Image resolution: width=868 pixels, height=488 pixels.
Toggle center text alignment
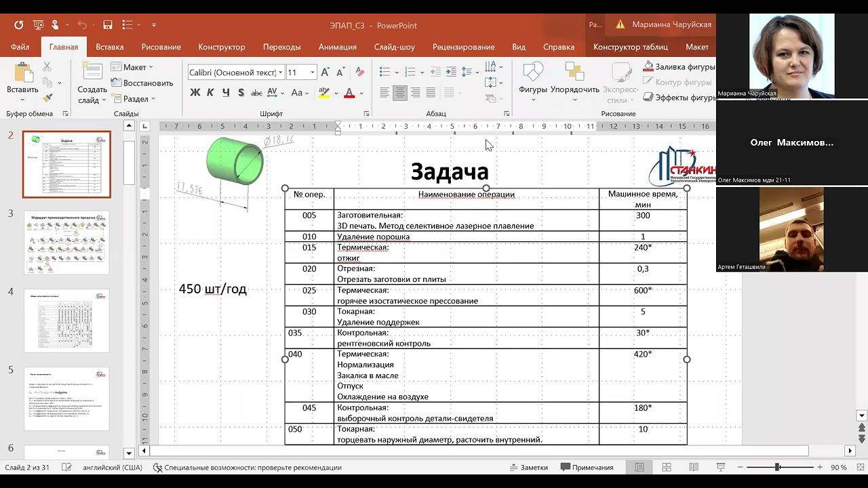(400, 93)
